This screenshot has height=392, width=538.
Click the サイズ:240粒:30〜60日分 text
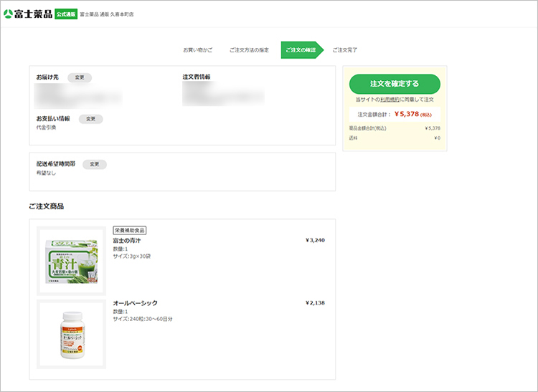[x=143, y=319]
